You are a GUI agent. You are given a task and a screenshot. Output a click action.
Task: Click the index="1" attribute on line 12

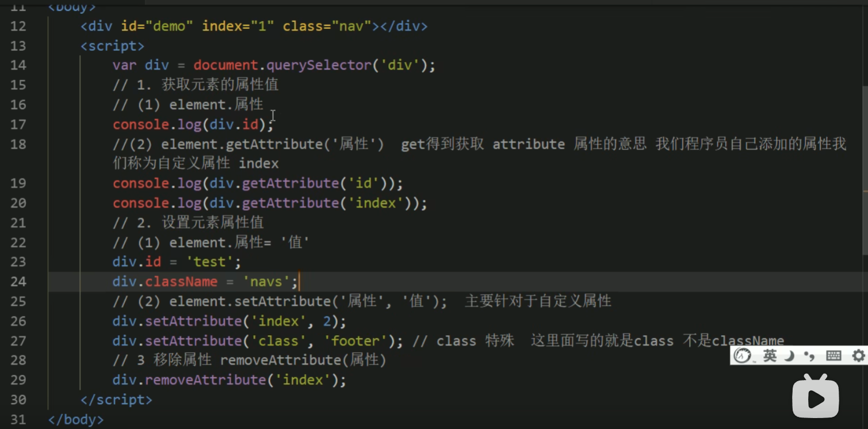pos(238,26)
